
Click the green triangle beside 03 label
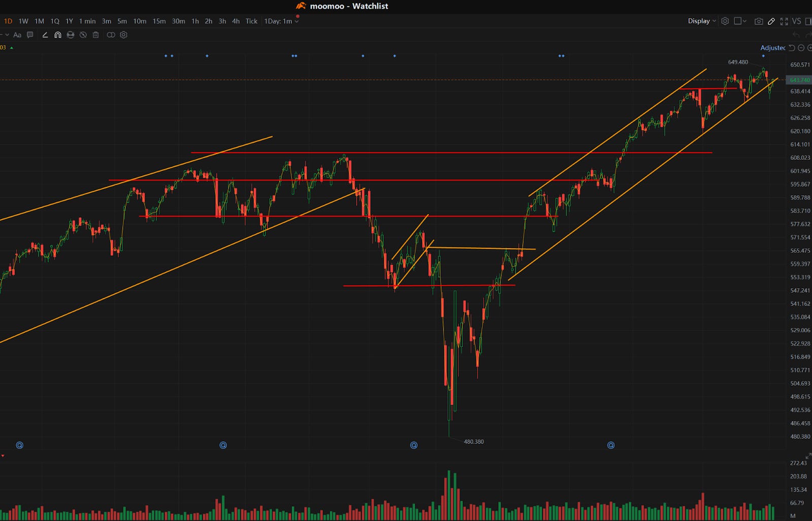(x=12, y=48)
